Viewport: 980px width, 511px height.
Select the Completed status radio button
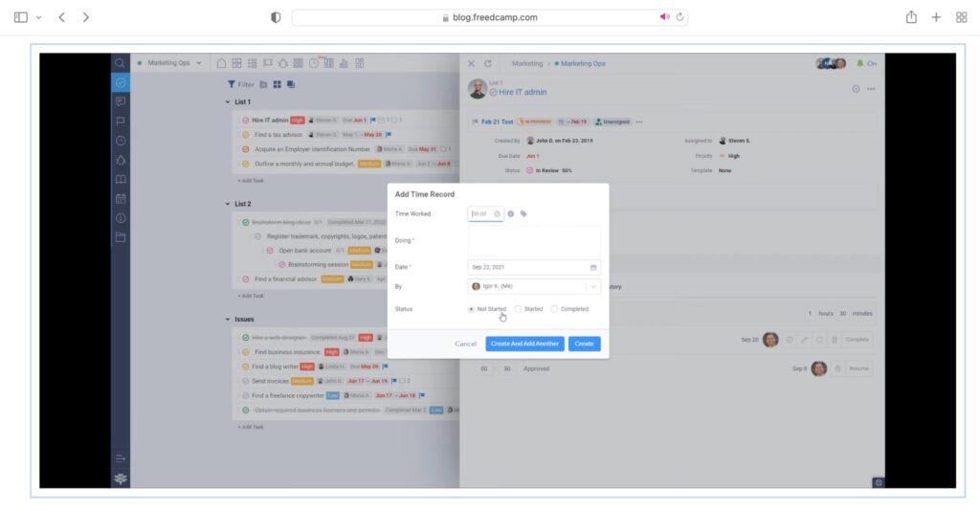tap(554, 309)
